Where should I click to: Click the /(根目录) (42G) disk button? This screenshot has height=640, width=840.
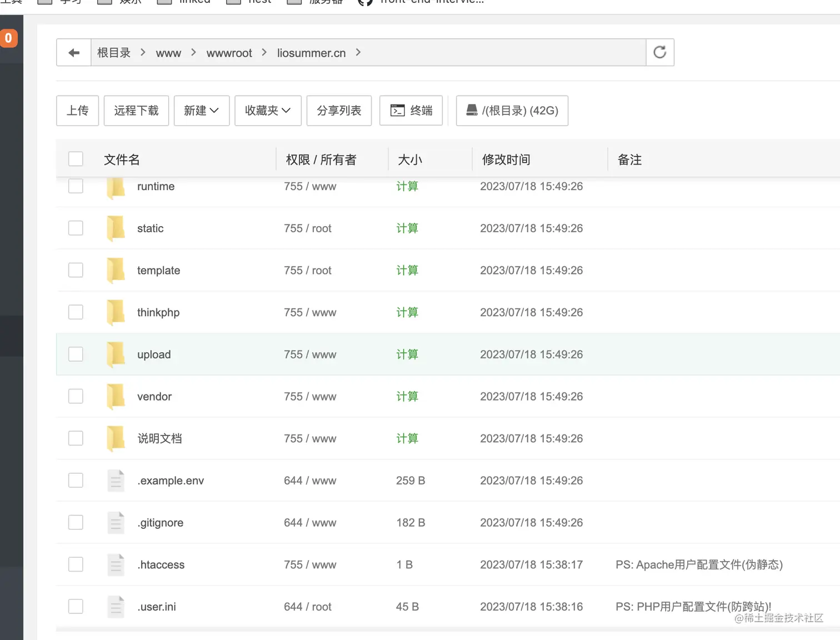point(512,111)
